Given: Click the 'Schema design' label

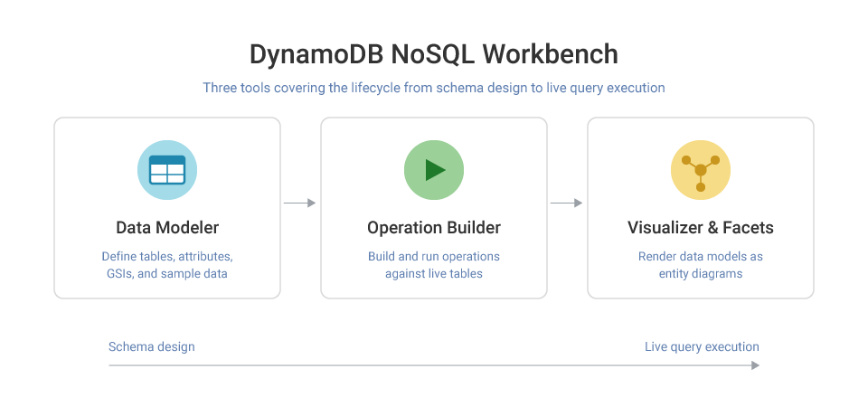Looking at the screenshot, I should [152, 346].
